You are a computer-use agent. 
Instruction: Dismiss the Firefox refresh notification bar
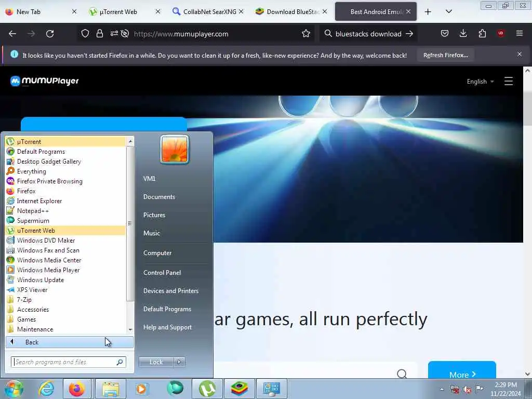click(520, 54)
